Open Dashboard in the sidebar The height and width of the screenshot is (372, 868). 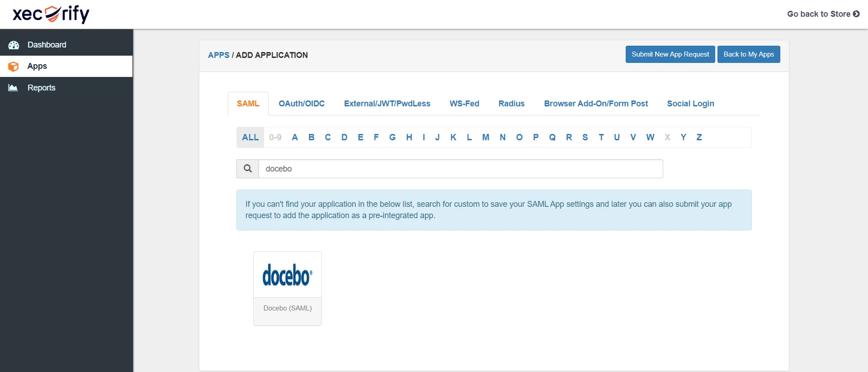pos(66,45)
